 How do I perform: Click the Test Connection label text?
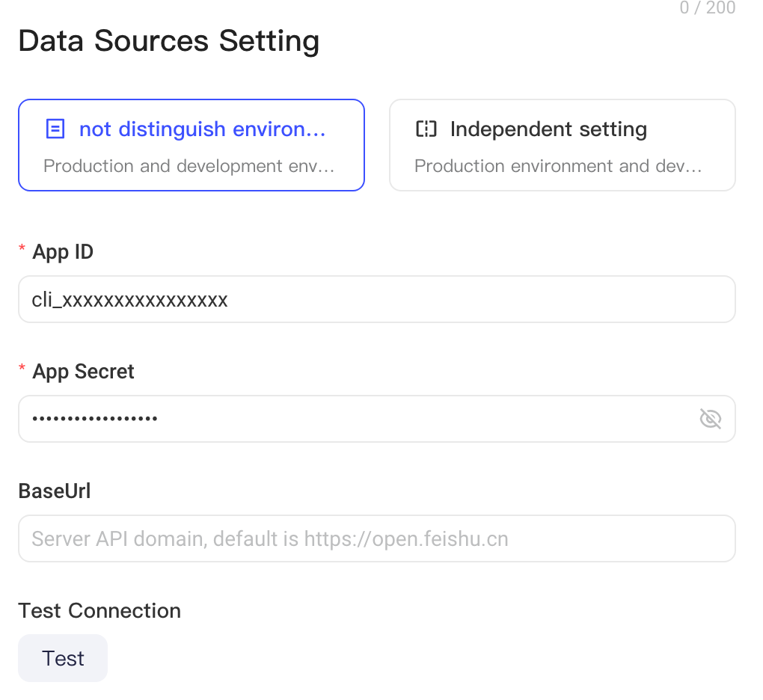tap(99, 611)
